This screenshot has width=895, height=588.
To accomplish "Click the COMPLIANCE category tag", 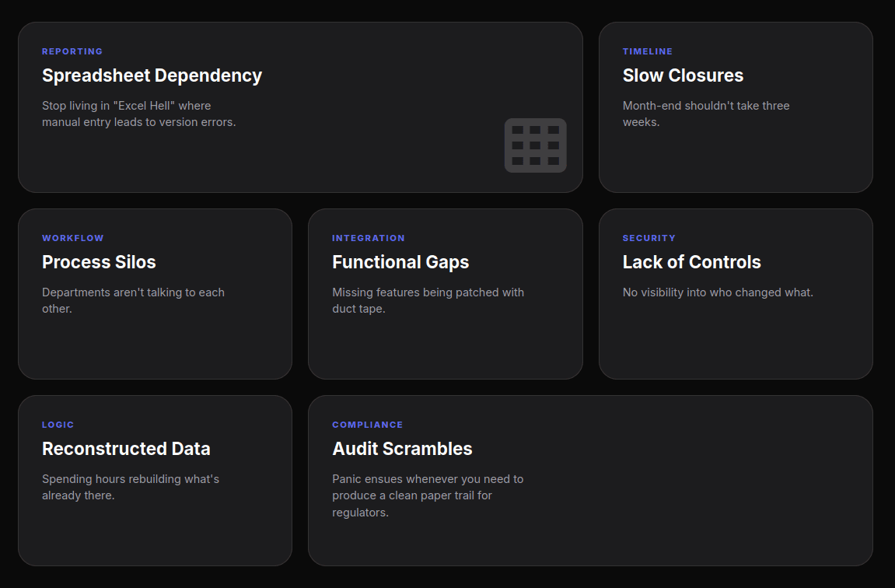I will pos(367,425).
